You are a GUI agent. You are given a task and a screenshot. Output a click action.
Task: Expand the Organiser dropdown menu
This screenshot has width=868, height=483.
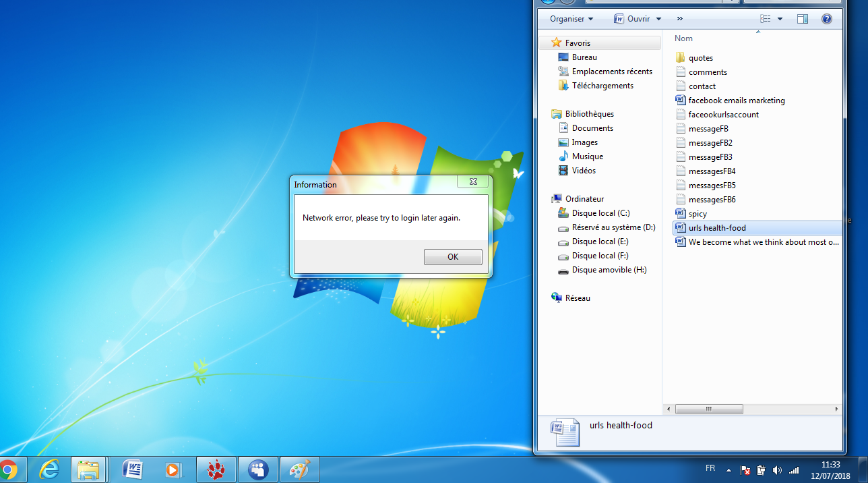coord(571,19)
